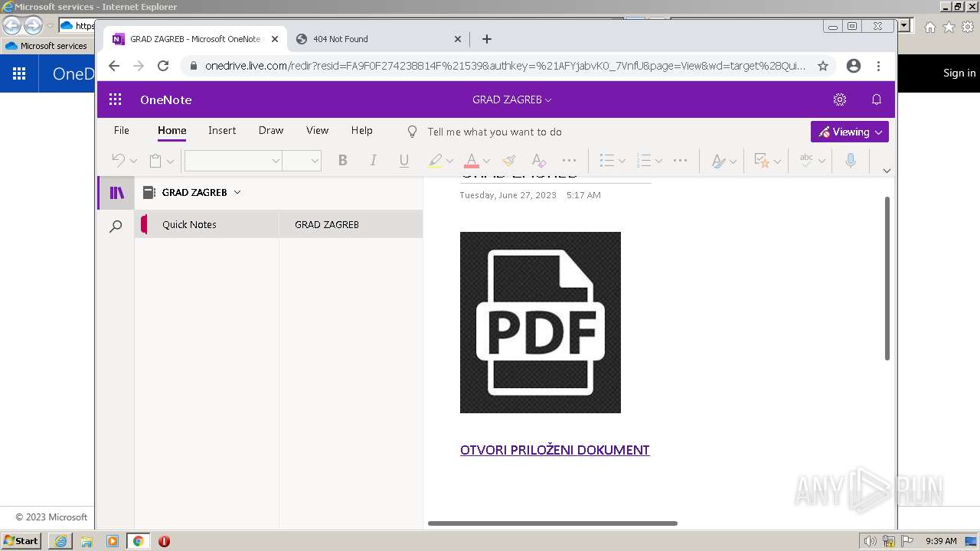The width and height of the screenshot is (980, 551).
Task: Expand the styles dropdown arrow
Action: pyautogui.click(x=733, y=161)
